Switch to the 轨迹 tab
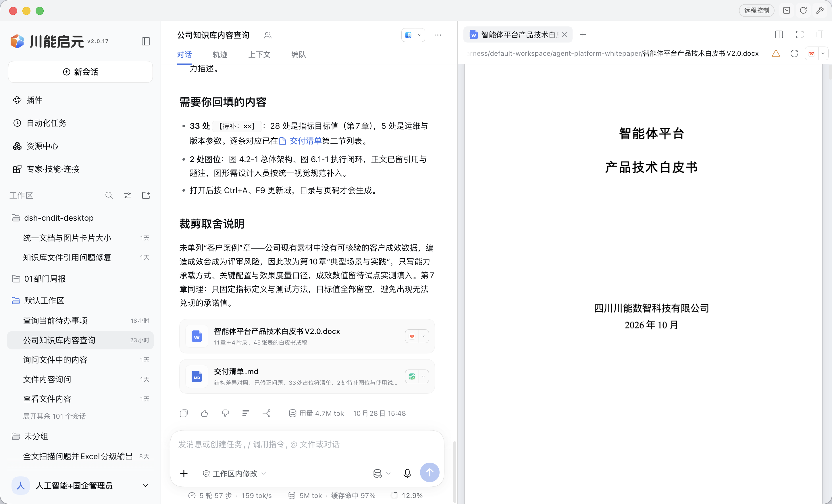 [x=220, y=54]
